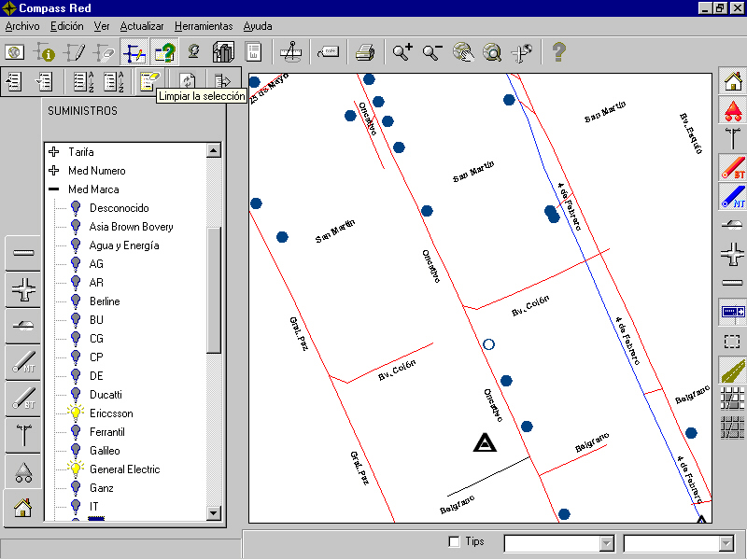Toggle the General Electric lightbulb
The image size is (747, 560).
tap(76, 469)
